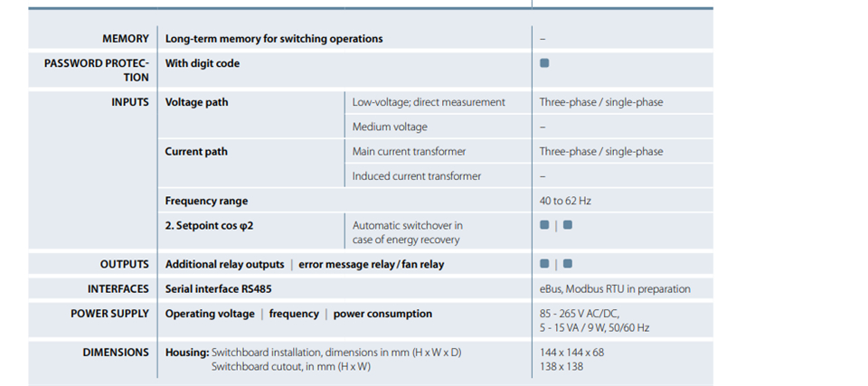This screenshot has height=386, width=868.
Task: Click the dash next to Medium voltage
Action: [542, 127]
